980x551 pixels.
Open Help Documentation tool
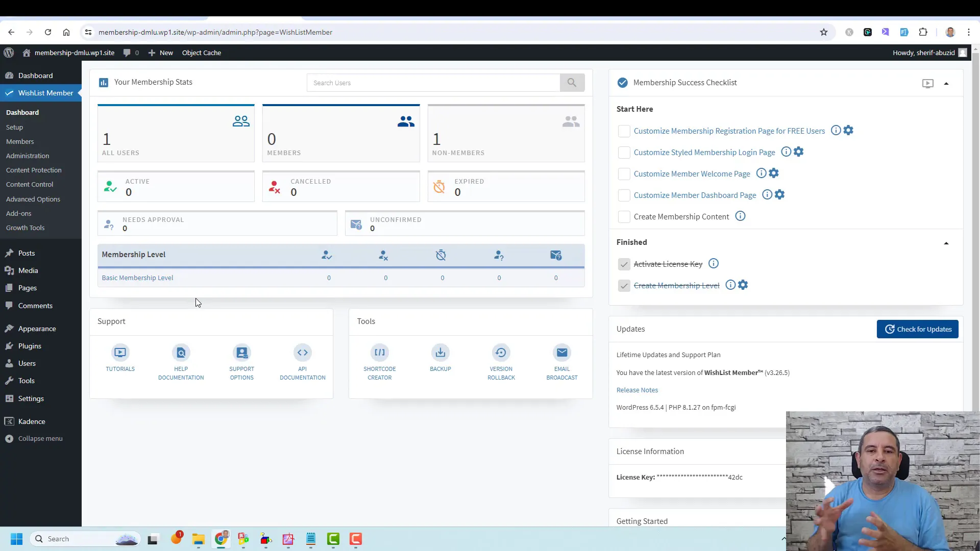coord(180,362)
